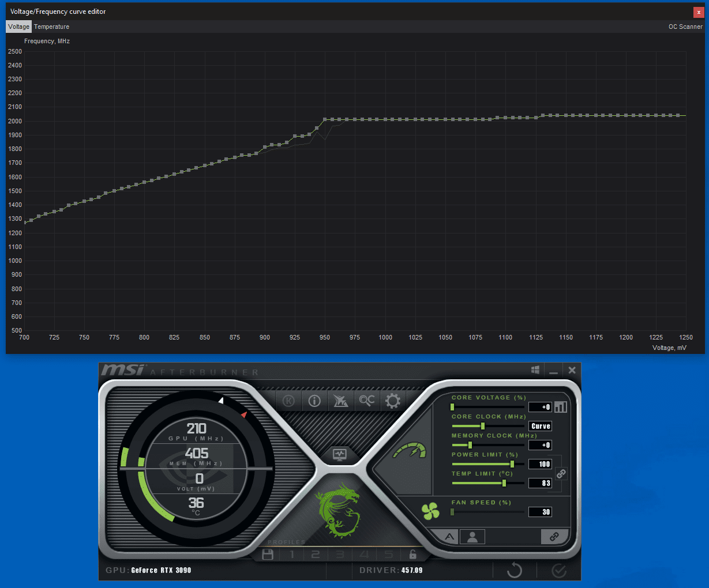This screenshot has width=709, height=588.
Task: Toggle Apply at Windows startup icon
Action: [x=535, y=369]
